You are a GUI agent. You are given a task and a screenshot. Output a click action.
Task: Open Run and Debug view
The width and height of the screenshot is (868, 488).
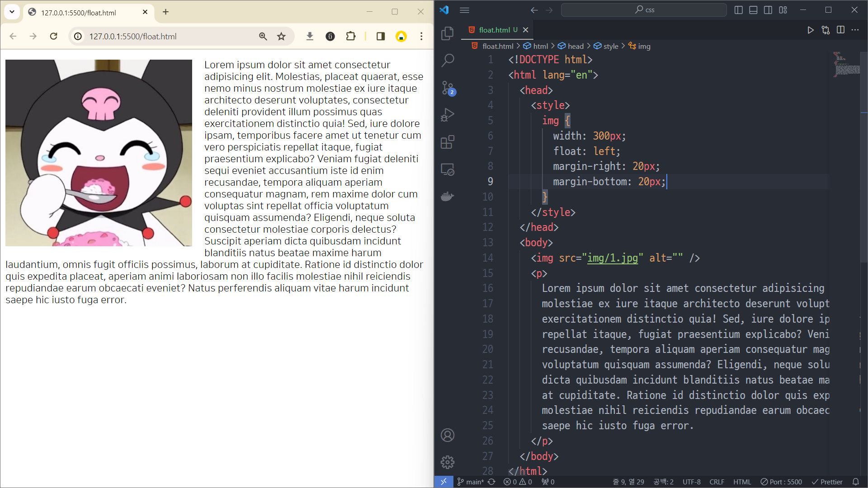[x=447, y=115]
